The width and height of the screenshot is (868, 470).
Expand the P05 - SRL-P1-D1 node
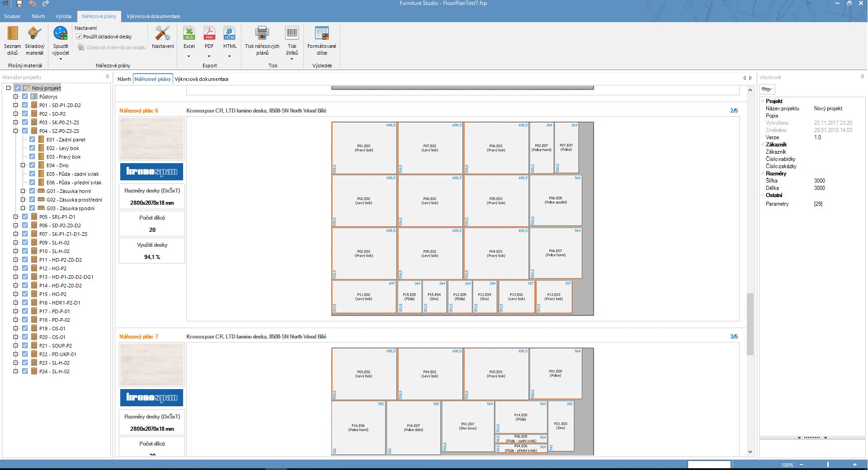16,216
